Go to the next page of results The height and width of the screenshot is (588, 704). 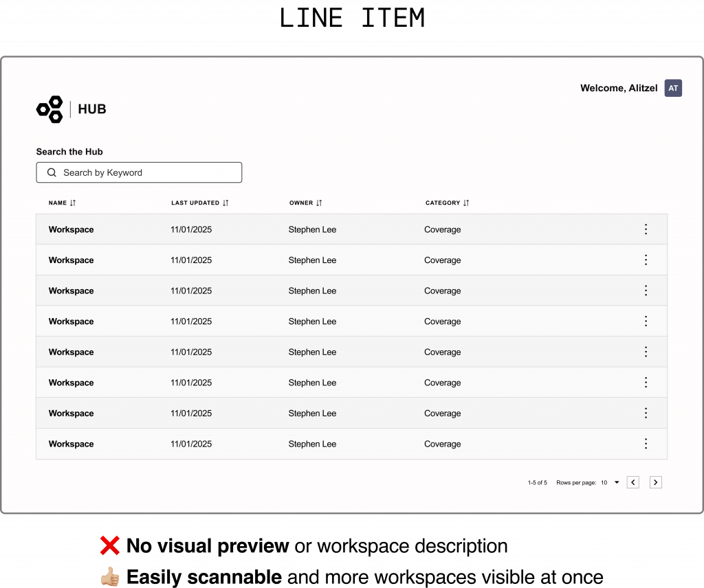click(x=656, y=482)
